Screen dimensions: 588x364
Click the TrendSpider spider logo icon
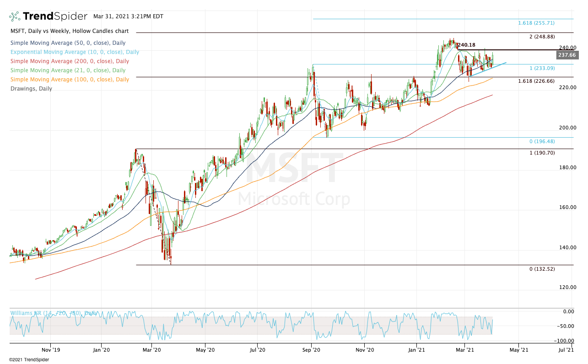[x=15, y=16]
